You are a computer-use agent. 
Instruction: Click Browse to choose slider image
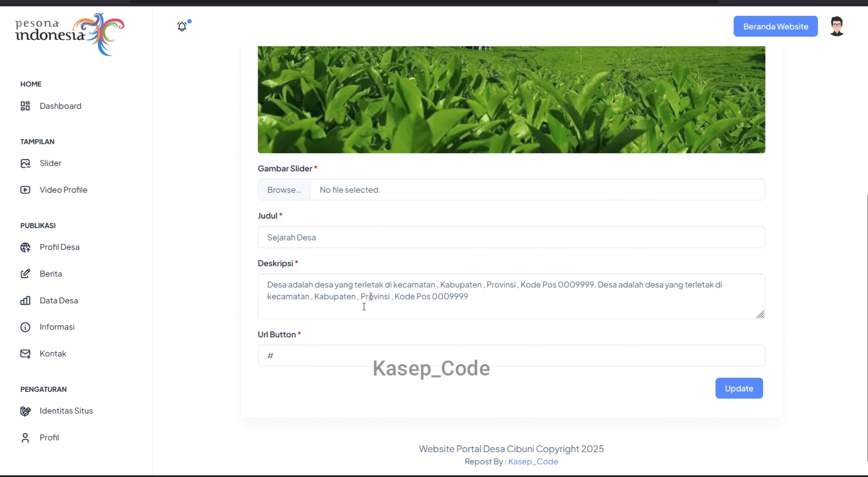coord(284,190)
